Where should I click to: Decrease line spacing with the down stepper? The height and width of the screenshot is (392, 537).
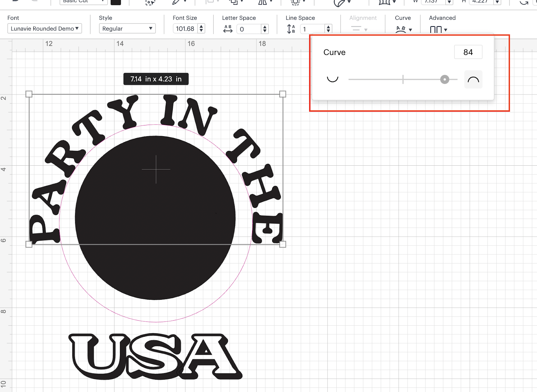point(329,31)
